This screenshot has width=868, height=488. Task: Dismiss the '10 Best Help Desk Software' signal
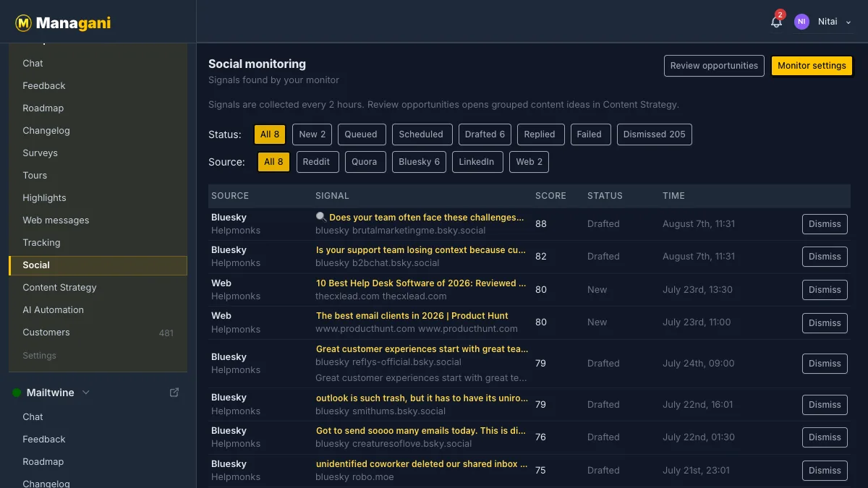point(825,290)
